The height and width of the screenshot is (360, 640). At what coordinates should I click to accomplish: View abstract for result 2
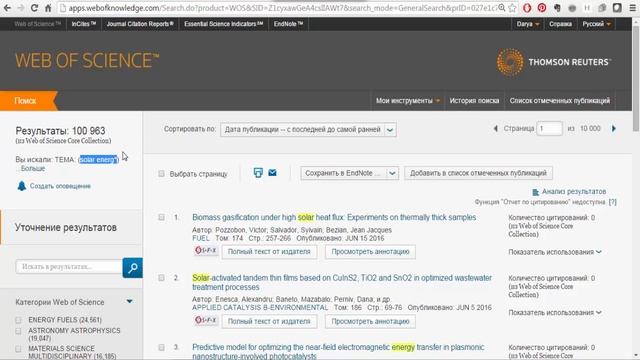[370, 322]
